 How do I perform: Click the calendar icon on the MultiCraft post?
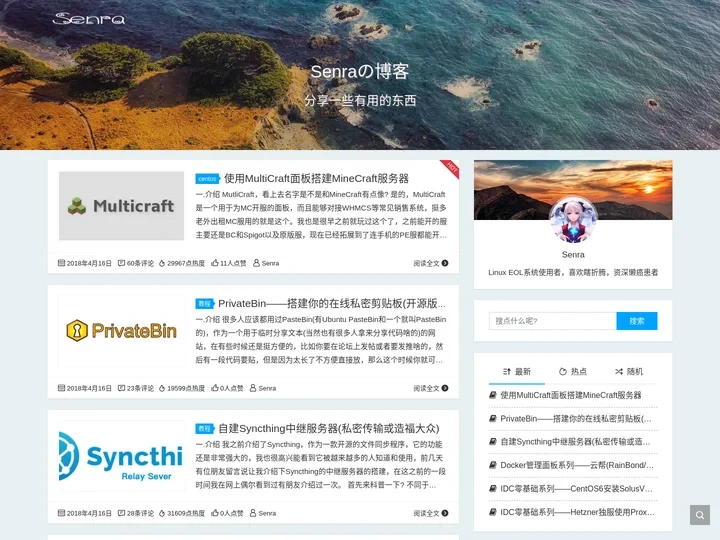tap(61, 263)
